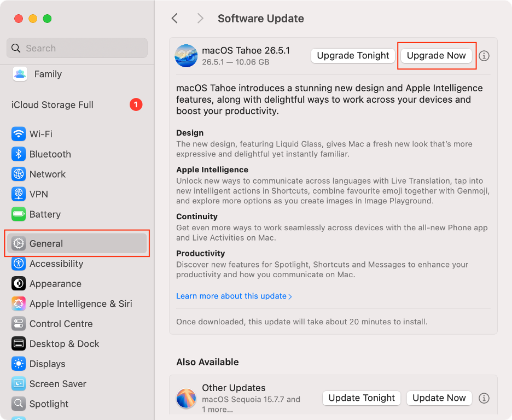Select the Bluetooth icon
Screen dimensions: 512x420
[x=19, y=154]
